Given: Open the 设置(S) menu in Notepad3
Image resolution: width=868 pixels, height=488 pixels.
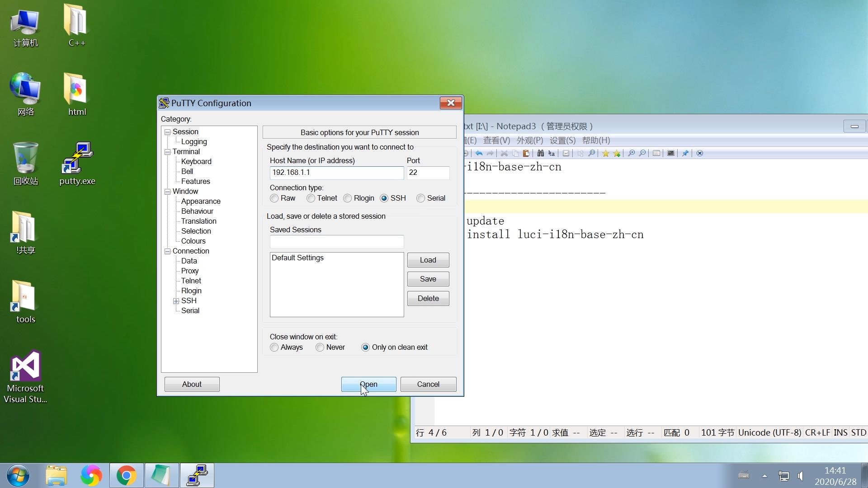Looking at the screenshot, I should 562,141.
